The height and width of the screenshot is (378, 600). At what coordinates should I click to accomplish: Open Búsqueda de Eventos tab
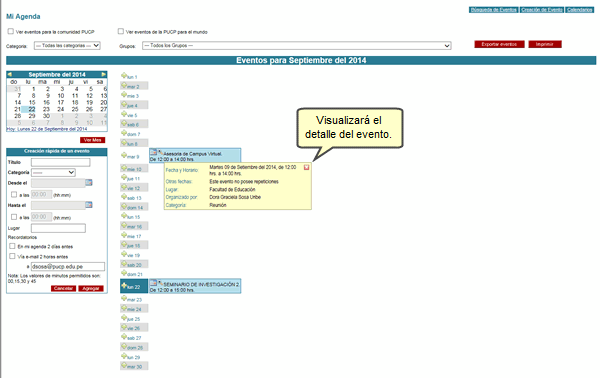click(x=494, y=10)
